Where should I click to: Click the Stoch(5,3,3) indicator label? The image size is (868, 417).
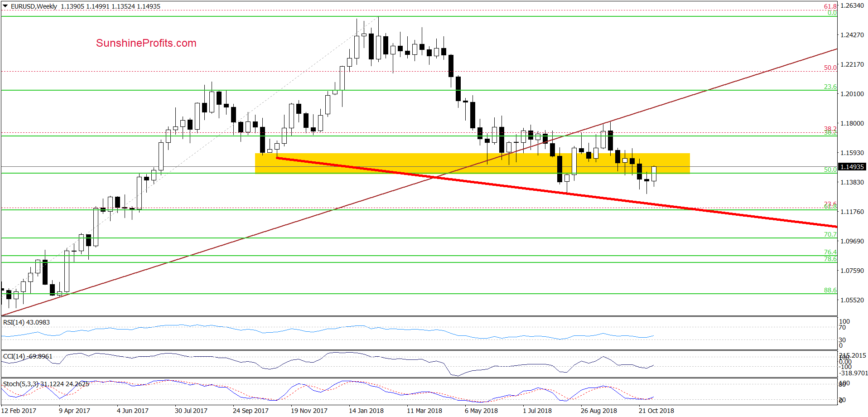click(x=46, y=384)
